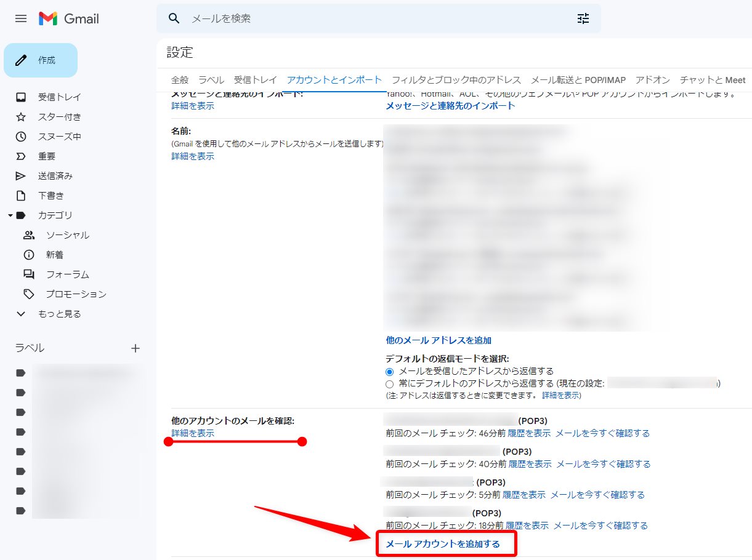
Task: Open search options filter icon
Action: coord(583,18)
